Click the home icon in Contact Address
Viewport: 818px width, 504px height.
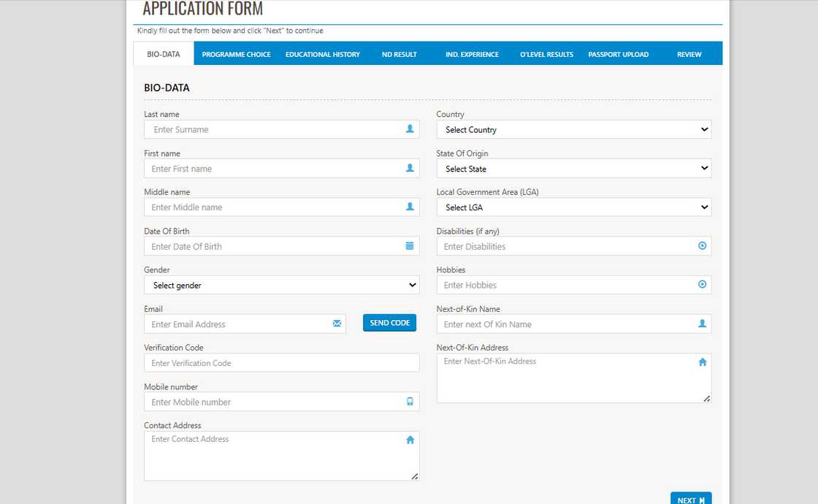point(410,440)
